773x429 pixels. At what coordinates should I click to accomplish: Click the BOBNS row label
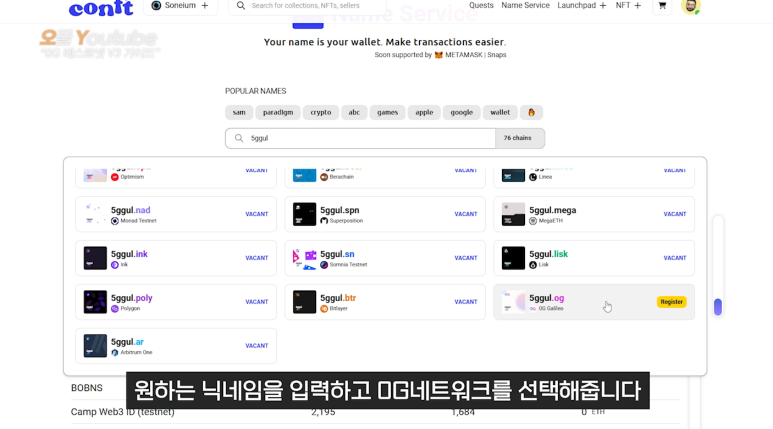[x=87, y=388]
